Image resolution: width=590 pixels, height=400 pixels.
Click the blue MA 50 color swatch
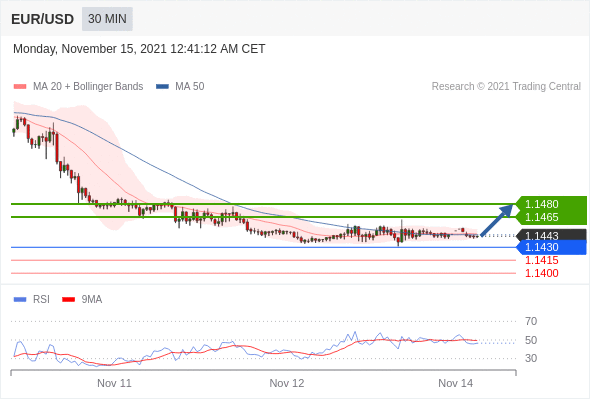click(163, 87)
